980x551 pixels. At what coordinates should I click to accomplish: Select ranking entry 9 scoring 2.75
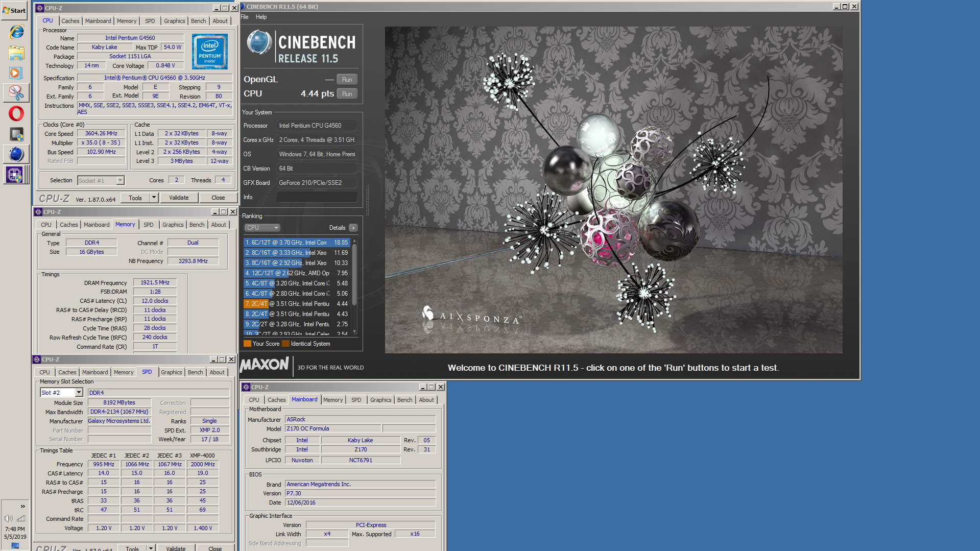pyautogui.click(x=297, y=324)
